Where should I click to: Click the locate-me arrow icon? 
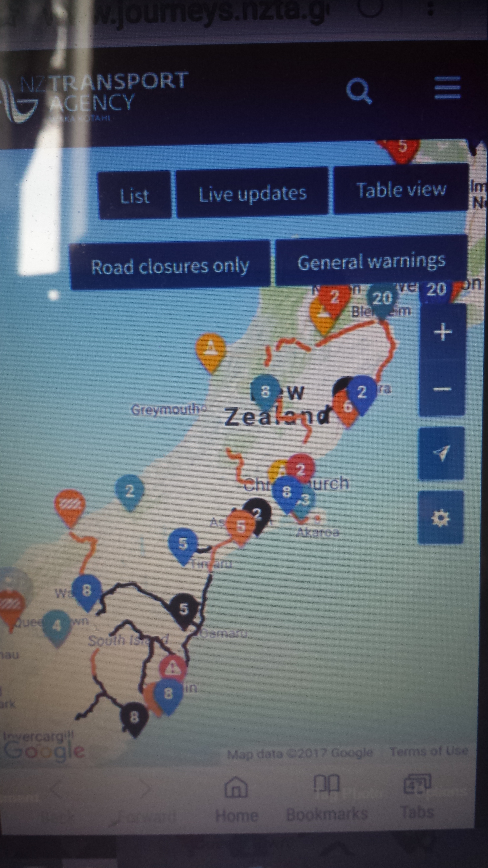tap(441, 453)
